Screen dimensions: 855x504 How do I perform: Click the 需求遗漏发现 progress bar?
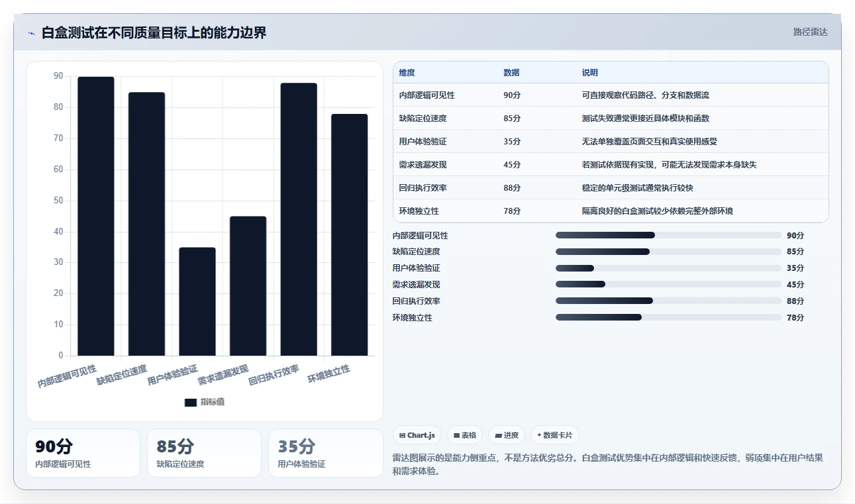pyautogui.click(x=669, y=284)
